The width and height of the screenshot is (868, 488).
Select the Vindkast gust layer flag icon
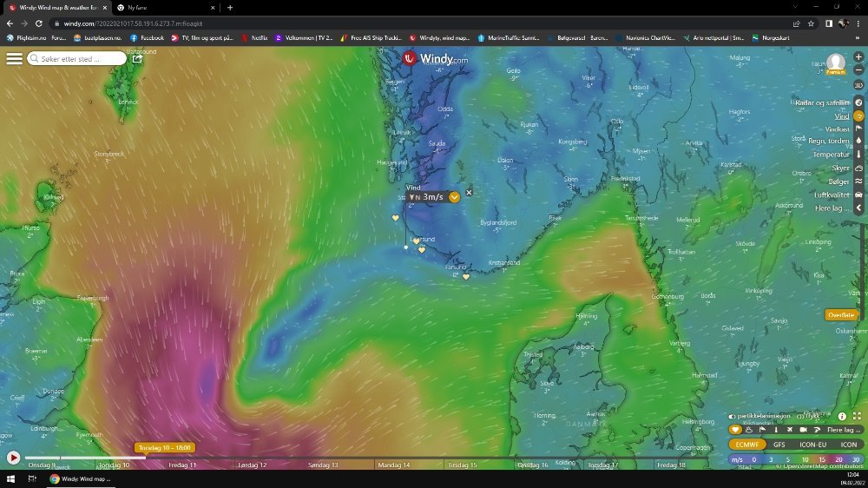click(x=858, y=129)
